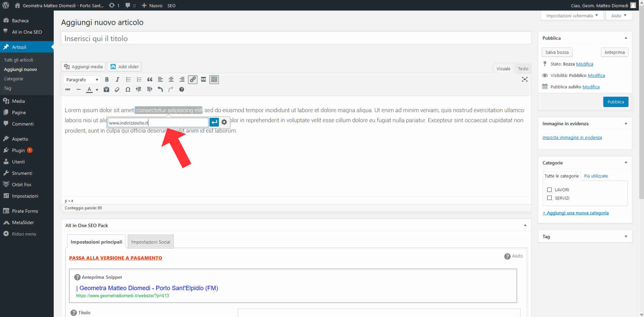Collapse the Pubblica panel

[x=626, y=38]
